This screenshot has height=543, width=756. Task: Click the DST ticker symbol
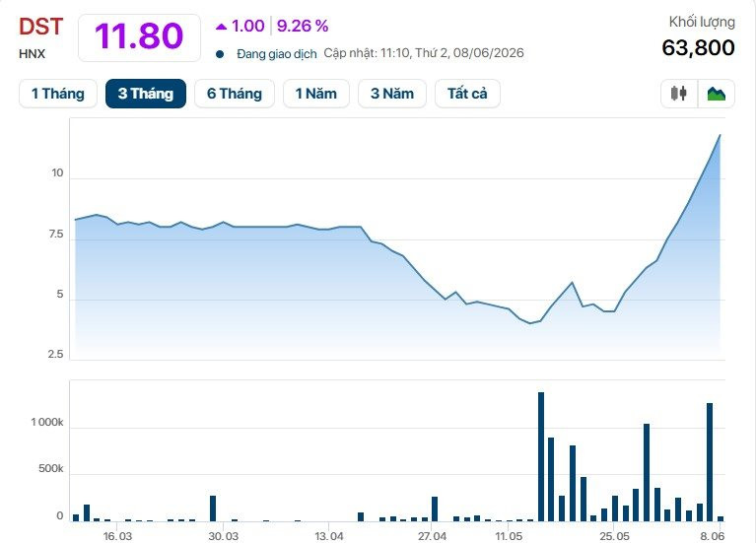point(41,27)
